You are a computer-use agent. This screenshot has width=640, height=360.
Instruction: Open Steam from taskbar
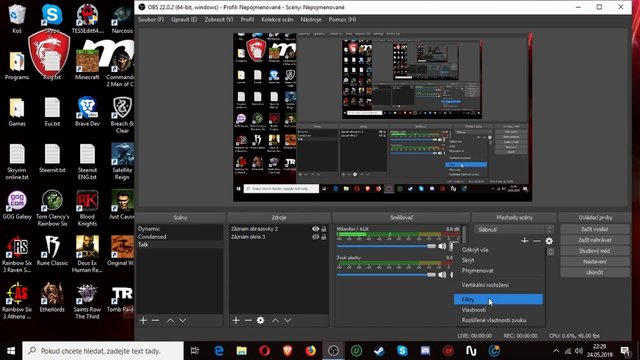[379, 351]
